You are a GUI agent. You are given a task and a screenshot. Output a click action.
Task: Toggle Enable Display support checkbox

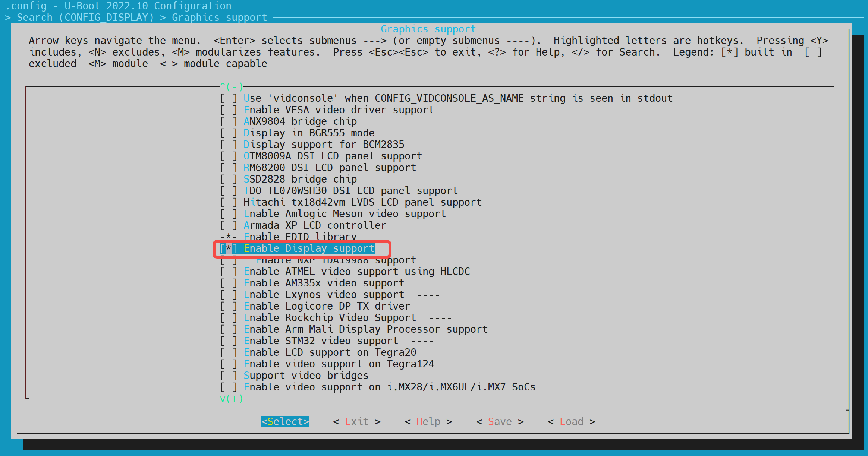[228, 248]
